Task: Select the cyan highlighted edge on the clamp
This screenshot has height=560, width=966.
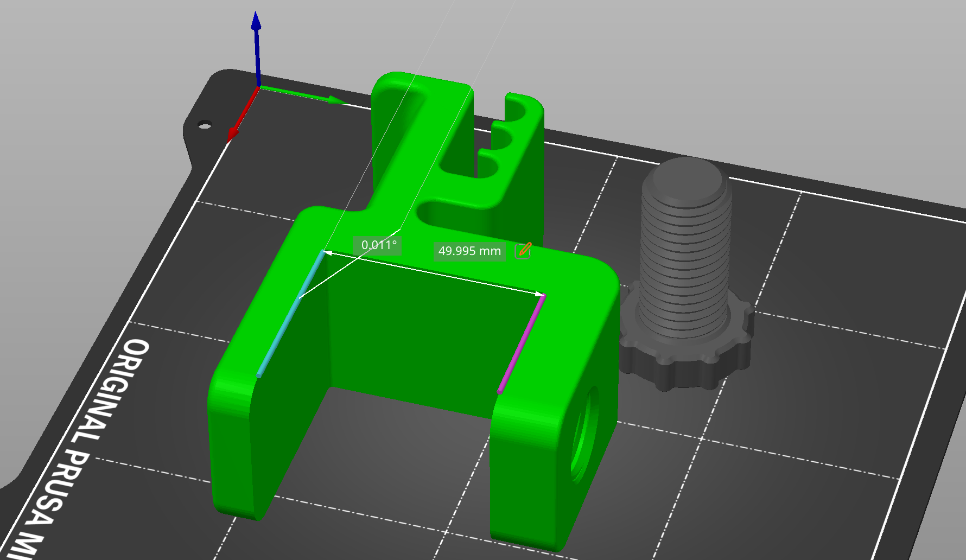Action: [x=291, y=314]
